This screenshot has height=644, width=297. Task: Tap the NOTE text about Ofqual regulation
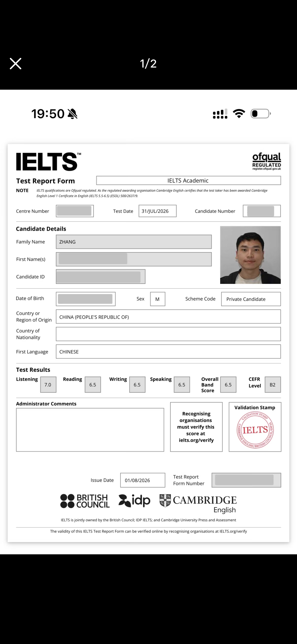pos(152,193)
